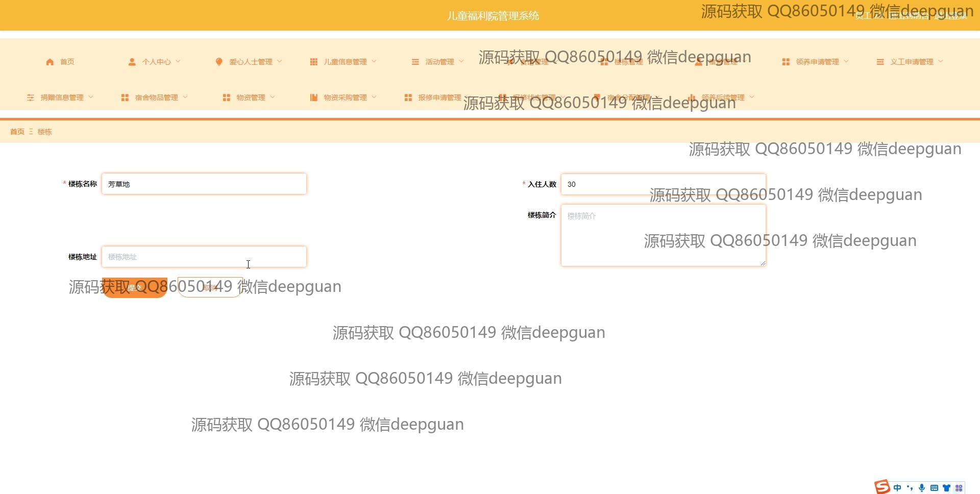
Task: Expand the 领养申请管理 dropdown arrow
Action: (x=846, y=61)
